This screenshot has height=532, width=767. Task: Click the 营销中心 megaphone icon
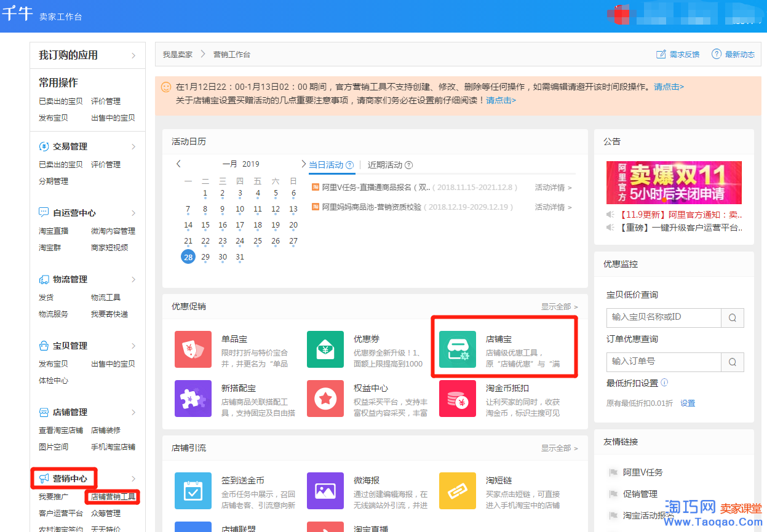[44, 478]
